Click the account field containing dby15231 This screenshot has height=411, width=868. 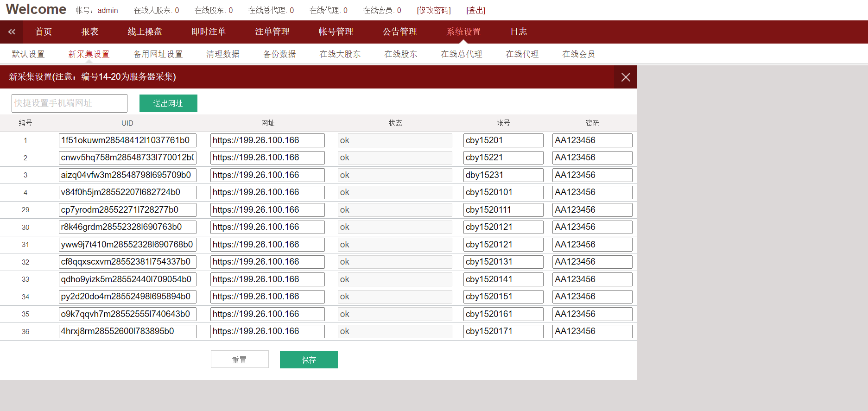click(x=503, y=175)
